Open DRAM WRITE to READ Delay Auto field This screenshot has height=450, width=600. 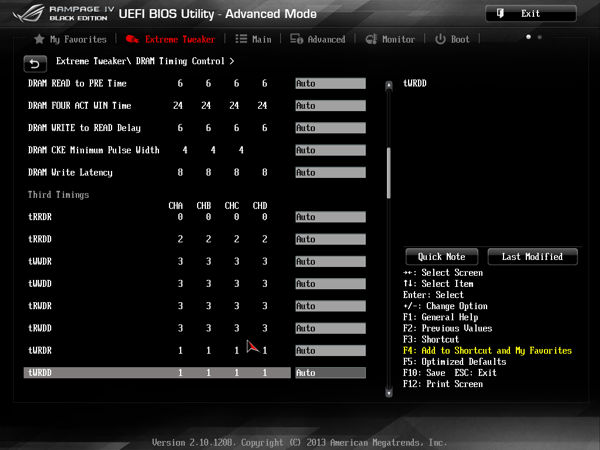click(x=331, y=128)
